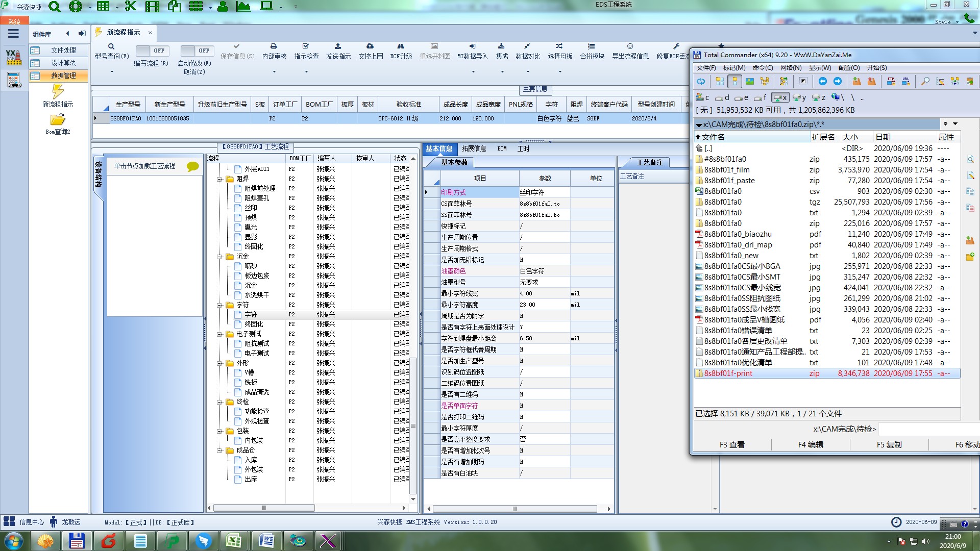Image resolution: width=980 pixels, height=551 pixels.
Task: Click the 新流程指示 lightning icon in sidebar
Action: point(58,91)
